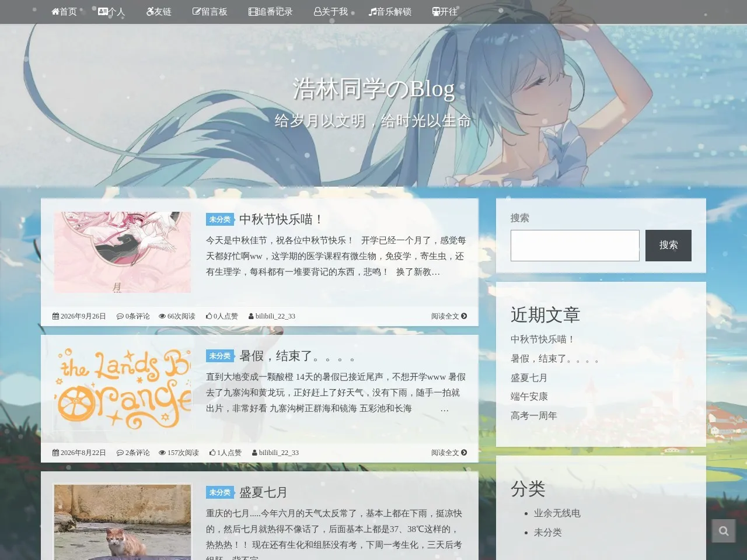
Task: Open recent article 端午安康 in sidebar
Action: (x=529, y=397)
